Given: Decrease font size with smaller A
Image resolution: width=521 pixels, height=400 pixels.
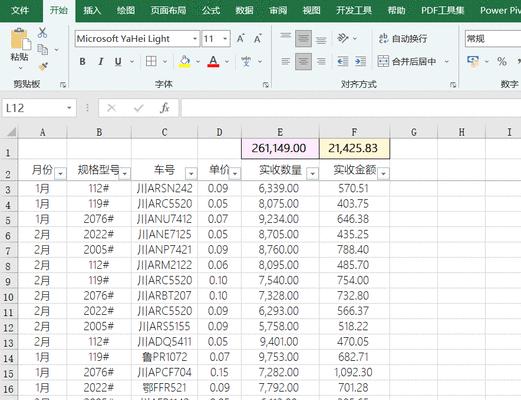Looking at the screenshot, I should pos(257,39).
